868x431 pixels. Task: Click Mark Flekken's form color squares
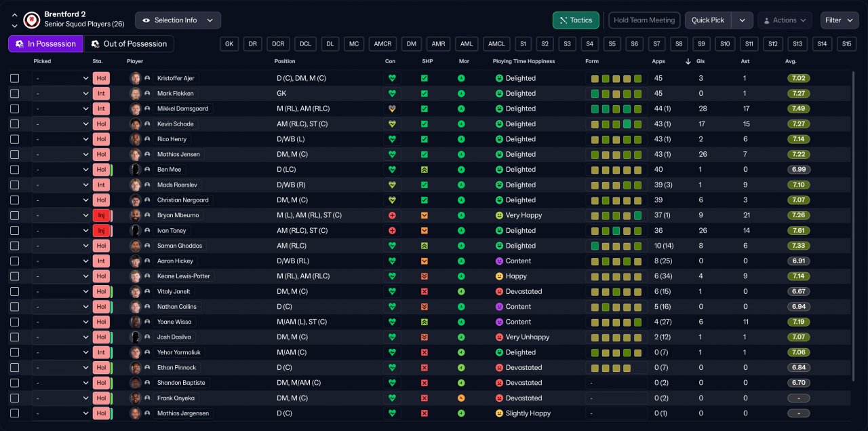click(616, 94)
